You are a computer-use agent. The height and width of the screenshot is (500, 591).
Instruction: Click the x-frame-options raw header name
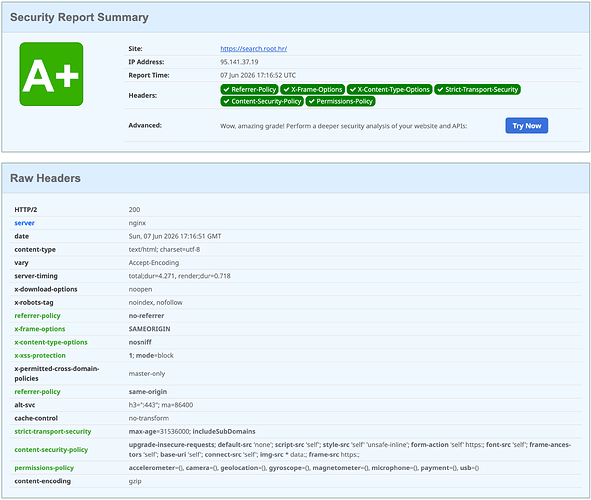[x=40, y=329]
